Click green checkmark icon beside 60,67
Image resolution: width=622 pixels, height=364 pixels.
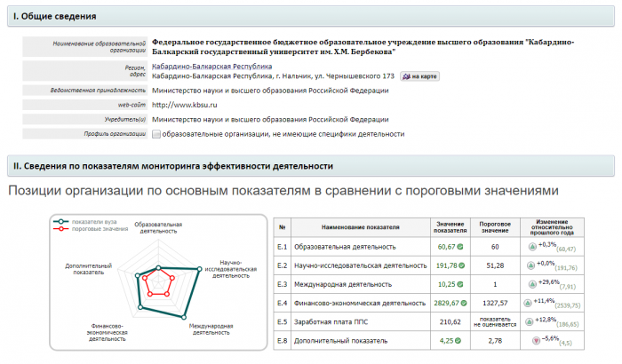(x=461, y=246)
